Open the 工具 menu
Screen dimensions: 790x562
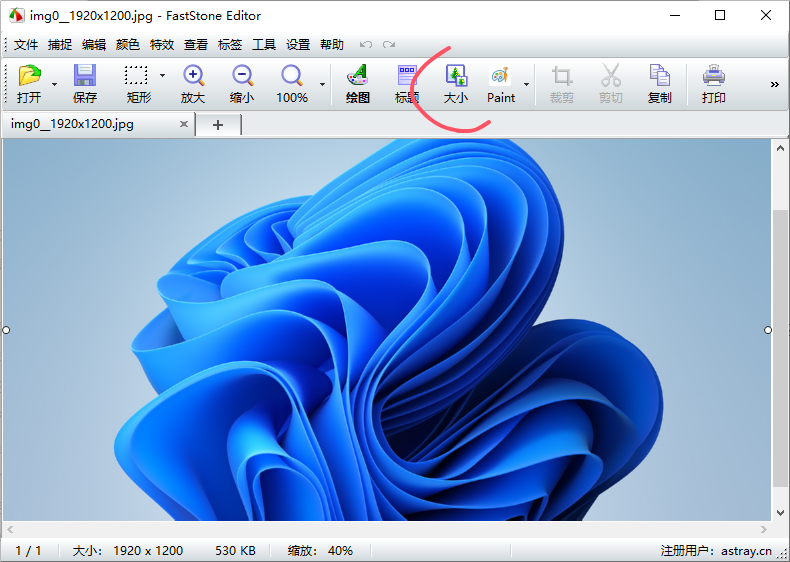click(264, 45)
